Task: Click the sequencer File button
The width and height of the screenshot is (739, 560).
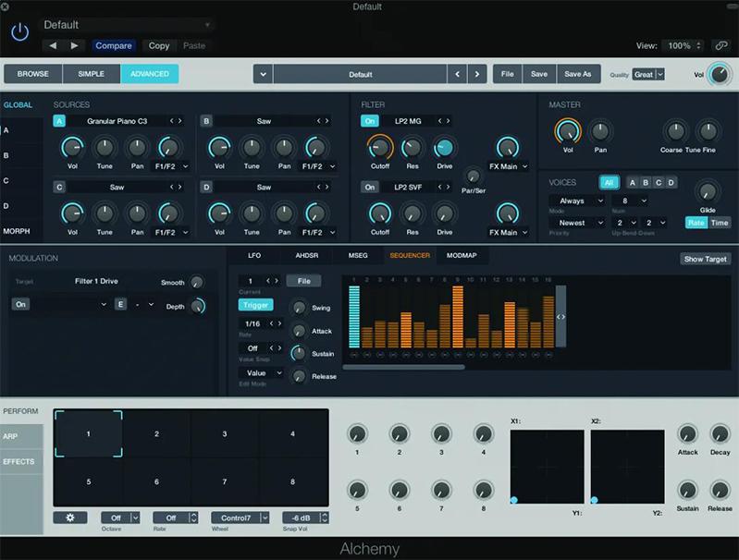Action: (x=304, y=281)
